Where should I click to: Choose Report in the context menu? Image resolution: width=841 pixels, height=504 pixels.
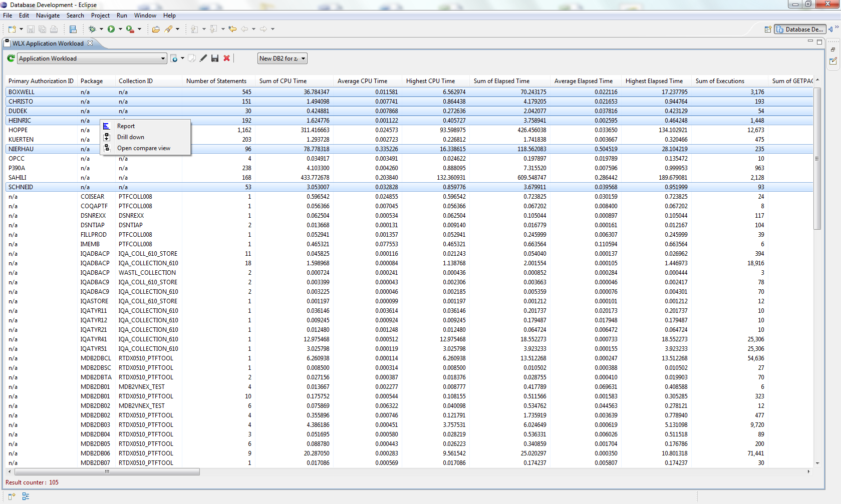(x=126, y=126)
